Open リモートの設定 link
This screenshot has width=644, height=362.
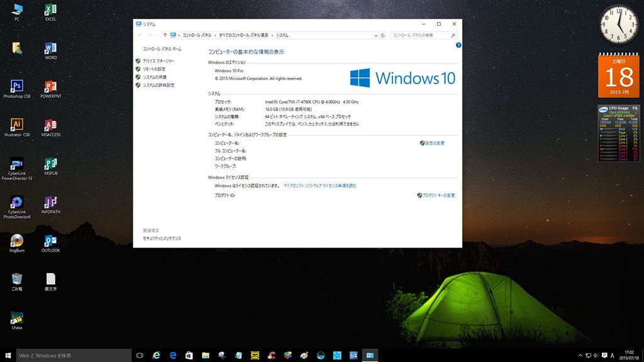coord(154,69)
